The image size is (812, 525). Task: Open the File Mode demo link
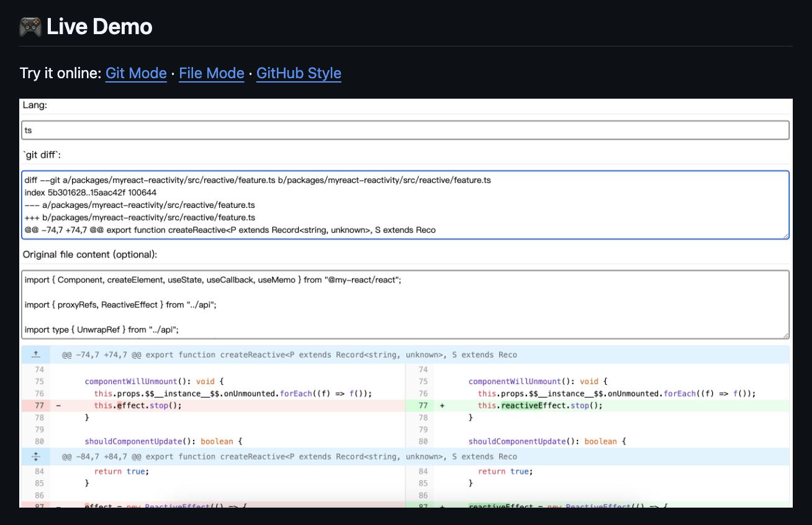[x=212, y=73]
